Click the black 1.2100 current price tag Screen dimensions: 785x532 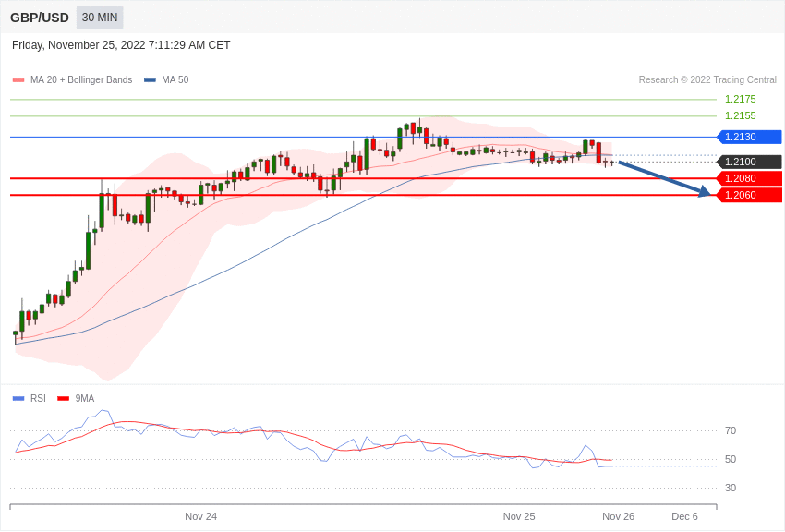tap(750, 162)
